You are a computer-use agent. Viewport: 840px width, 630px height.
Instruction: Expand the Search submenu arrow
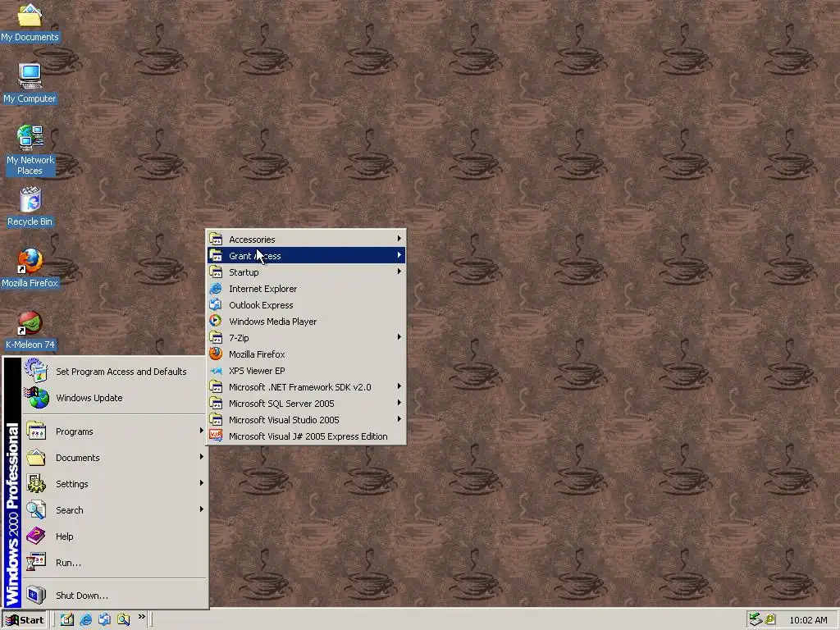pos(202,509)
